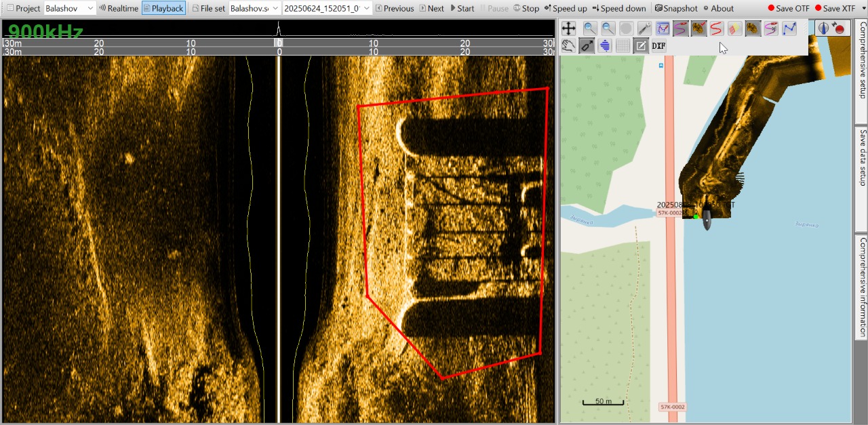Switch to Realtime mode
Screen dimensions: 868x425
pos(119,9)
